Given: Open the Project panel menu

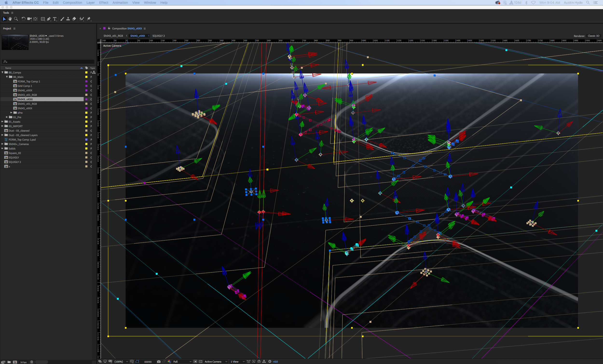Looking at the screenshot, I should pos(14,29).
